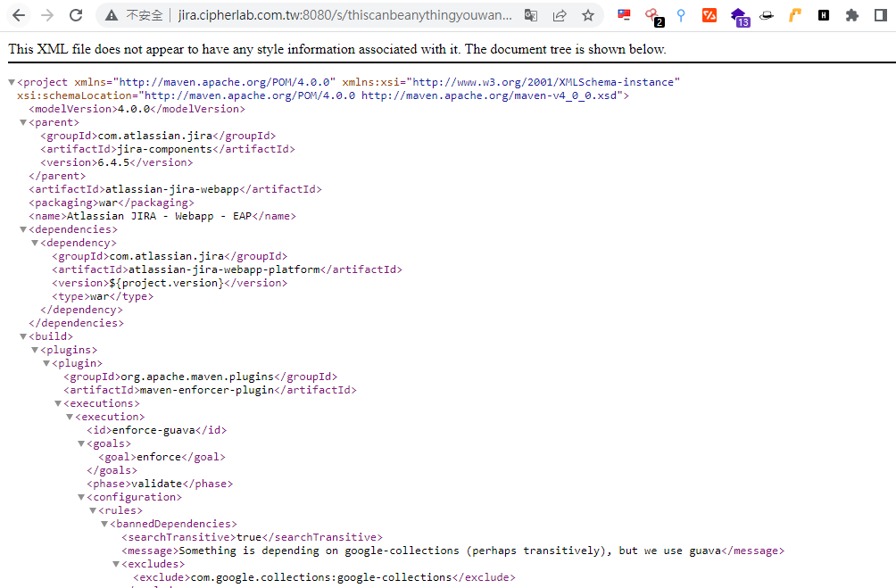The width and height of the screenshot is (896, 588).
Task: Click the ${project.version} text
Action: [166, 283]
